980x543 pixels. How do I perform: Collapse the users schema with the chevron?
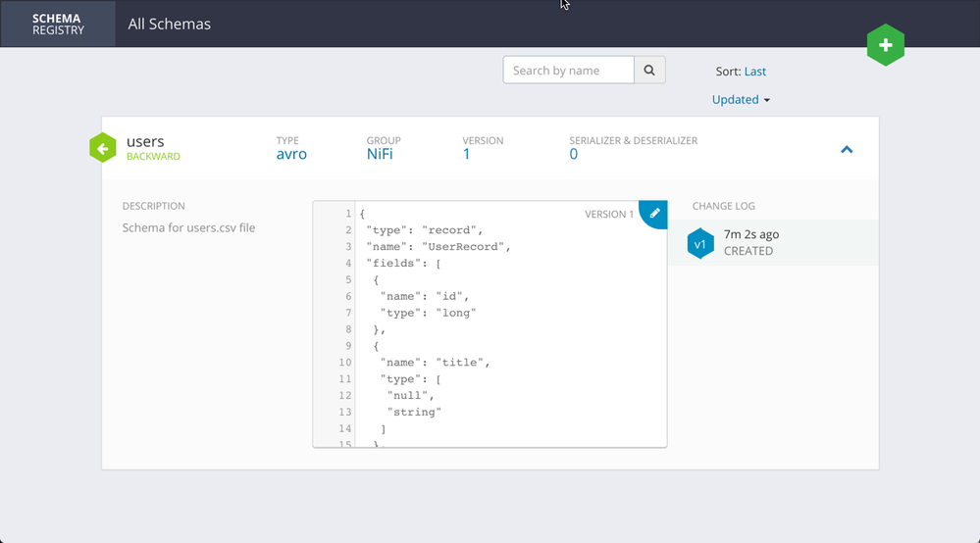point(847,149)
